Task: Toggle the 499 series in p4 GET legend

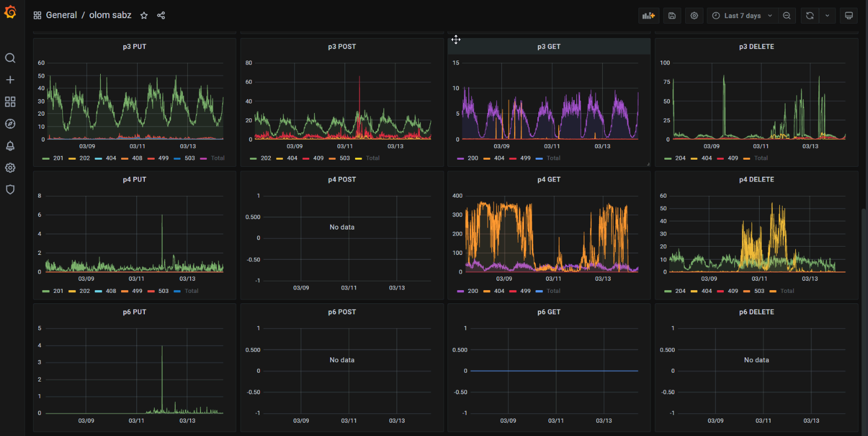Action: click(525, 291)
